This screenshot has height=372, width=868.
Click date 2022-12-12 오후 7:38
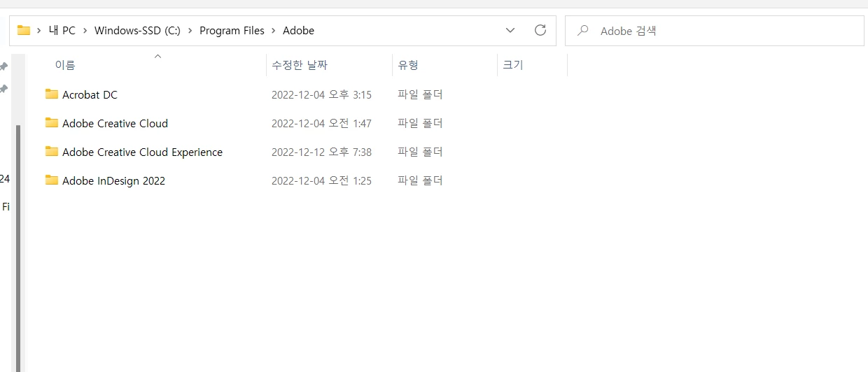[x=321, y=152]
